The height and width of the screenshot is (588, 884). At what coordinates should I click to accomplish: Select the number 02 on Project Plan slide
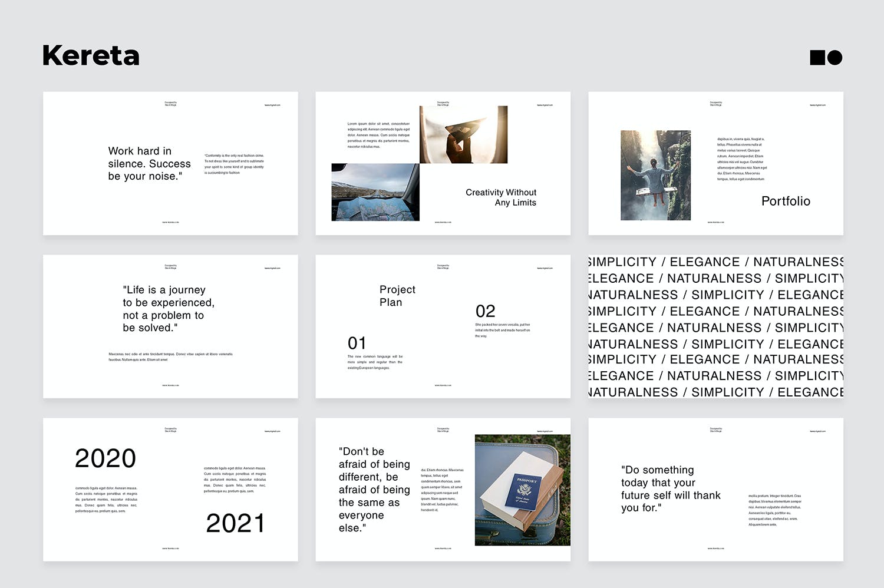485,311
